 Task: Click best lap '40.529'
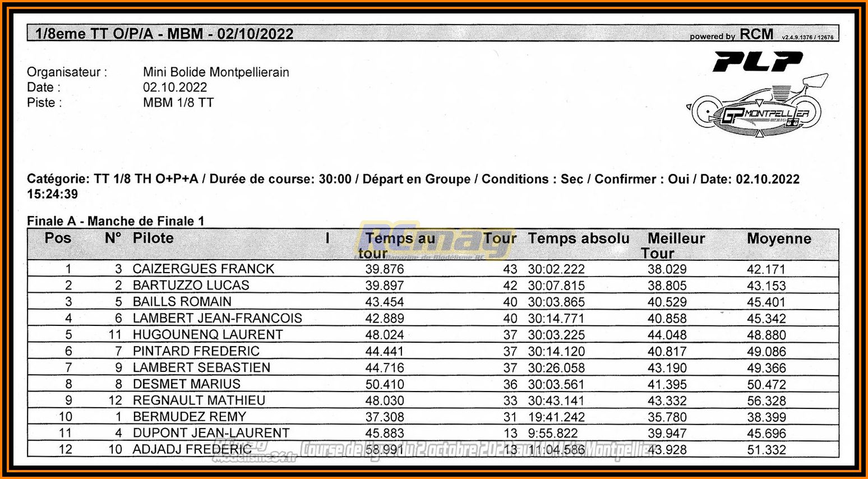click(667, 302)
